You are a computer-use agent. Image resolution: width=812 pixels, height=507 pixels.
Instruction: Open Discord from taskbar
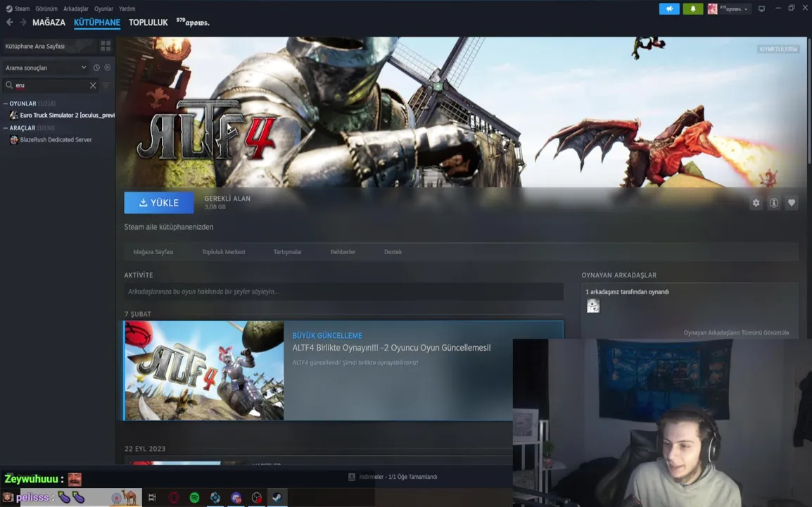[236, 498]
